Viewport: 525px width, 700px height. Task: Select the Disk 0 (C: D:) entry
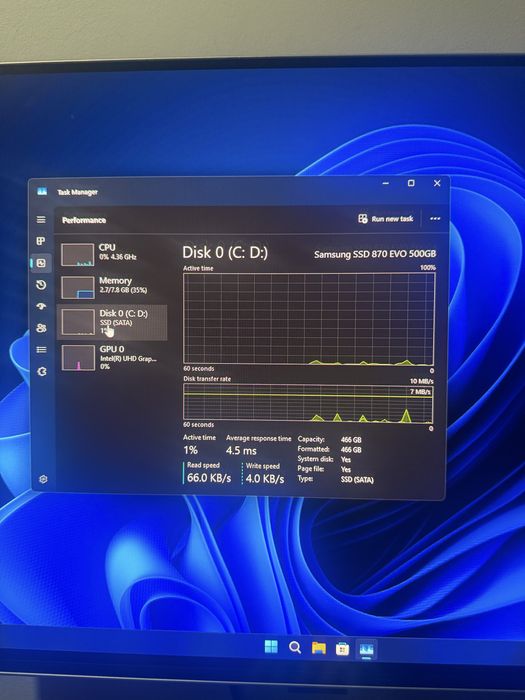(112, 322)
